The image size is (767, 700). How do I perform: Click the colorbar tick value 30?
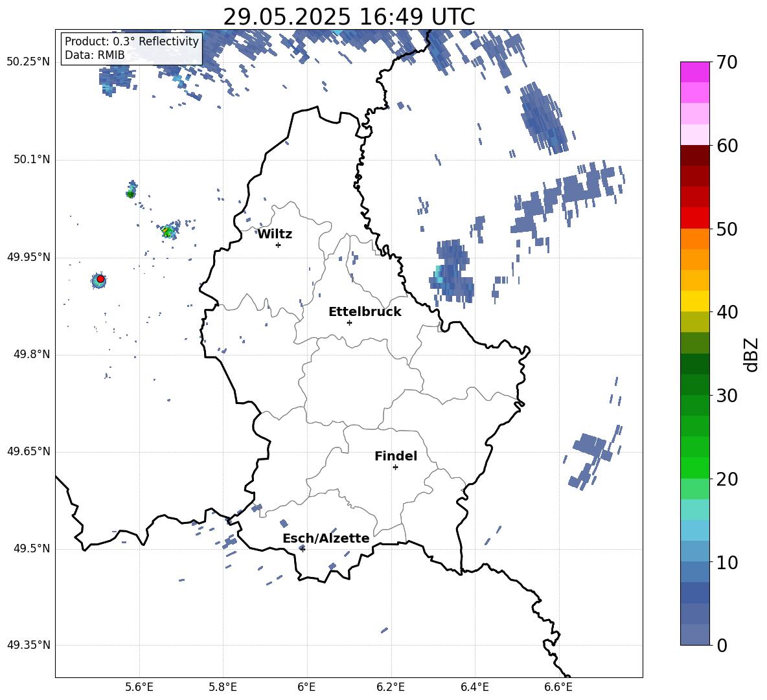727,396
